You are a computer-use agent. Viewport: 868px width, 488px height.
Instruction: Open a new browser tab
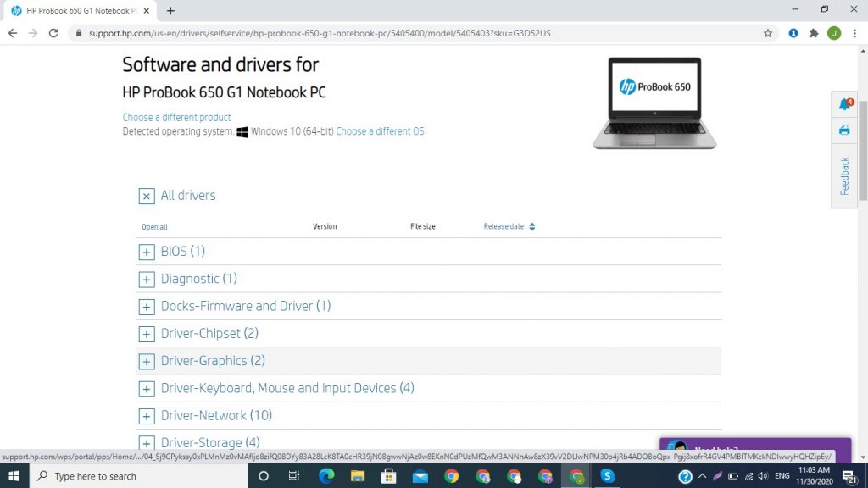coord(170,11)
